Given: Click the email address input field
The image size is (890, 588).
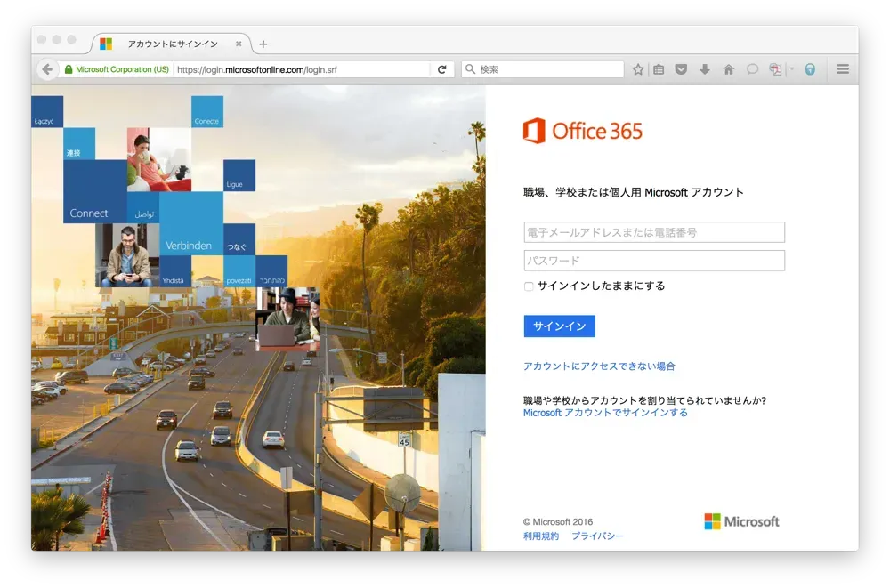Looking at the screenshot, I should [x=653, y=231].
